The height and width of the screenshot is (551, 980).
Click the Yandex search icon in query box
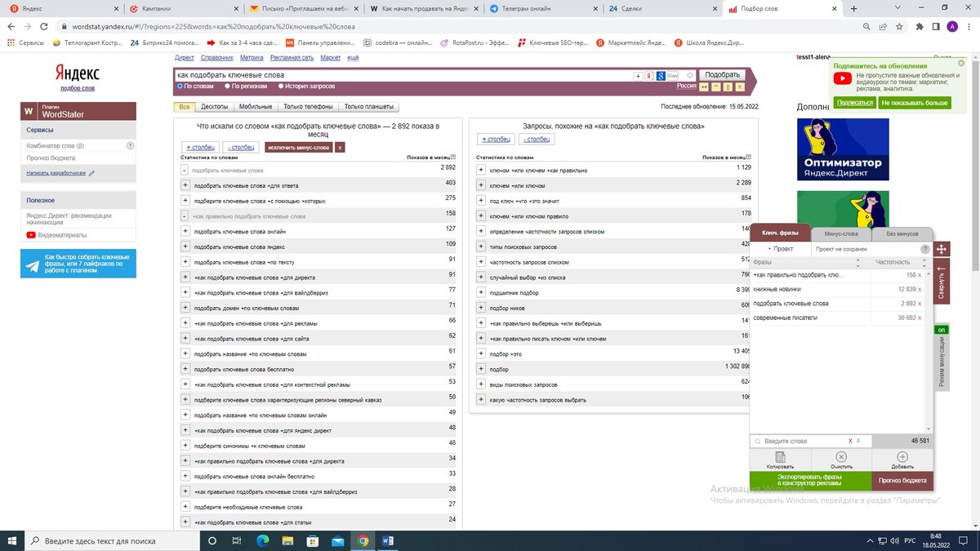point(649,75)
